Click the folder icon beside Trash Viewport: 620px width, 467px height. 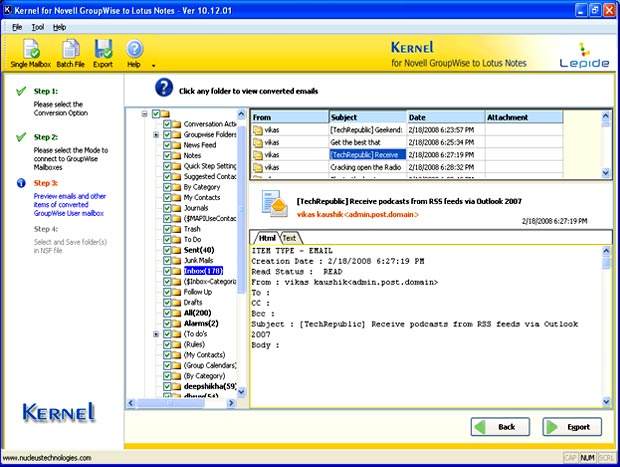click(x=177, y=229)
